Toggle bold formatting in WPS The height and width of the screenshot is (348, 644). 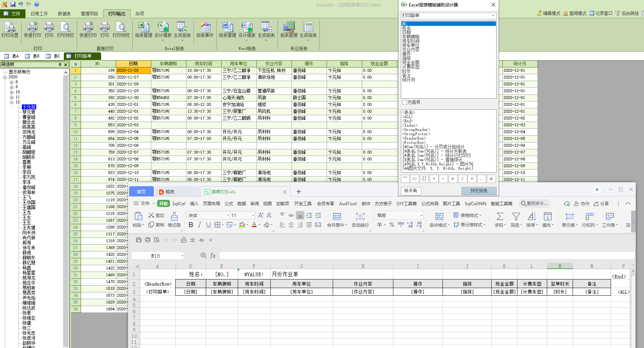tap(191, 225)
